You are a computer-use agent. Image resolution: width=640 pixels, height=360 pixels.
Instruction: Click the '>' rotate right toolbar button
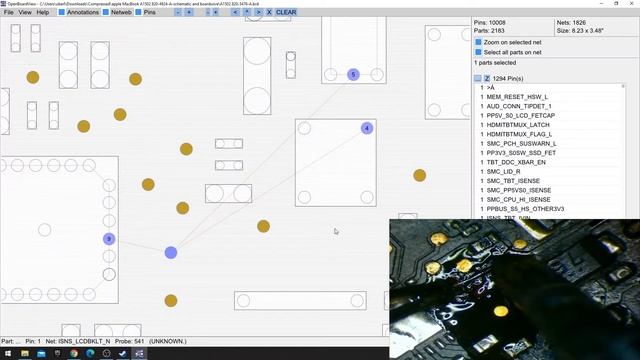point(258,12)
